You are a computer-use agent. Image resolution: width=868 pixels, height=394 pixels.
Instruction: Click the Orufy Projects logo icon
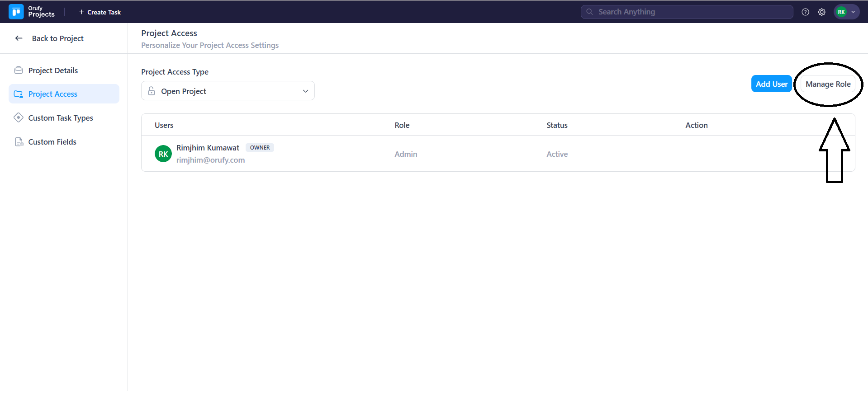tap(16, 12)
